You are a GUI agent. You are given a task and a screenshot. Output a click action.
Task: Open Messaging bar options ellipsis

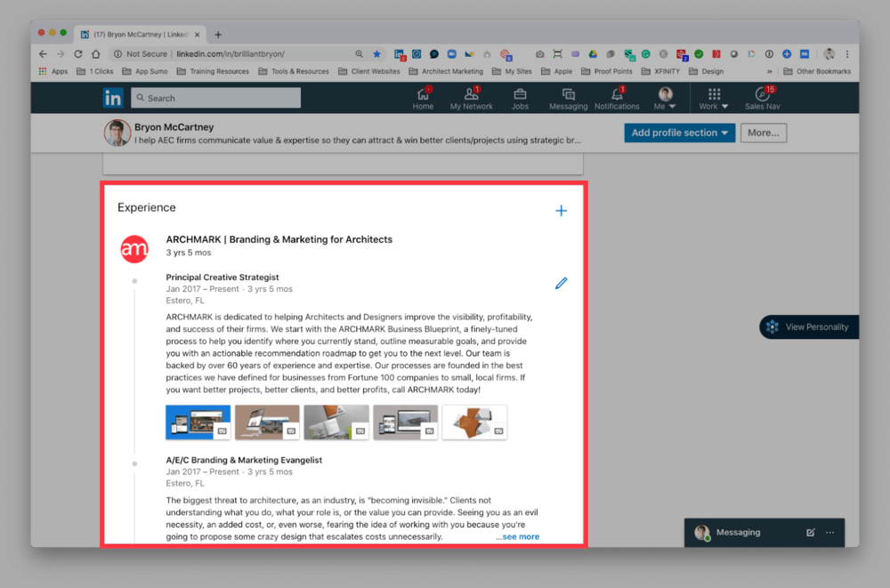829,532
